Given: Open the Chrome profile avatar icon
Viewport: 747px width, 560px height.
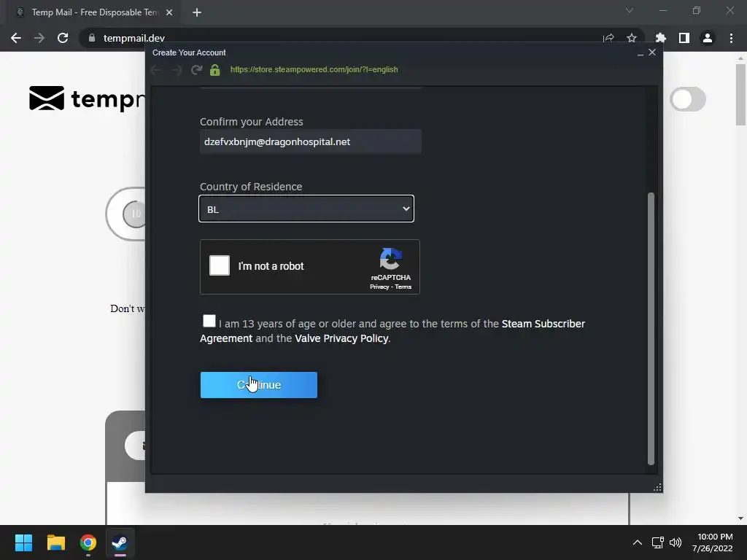Looking at the screenshot, I should [x=708, y=38].
